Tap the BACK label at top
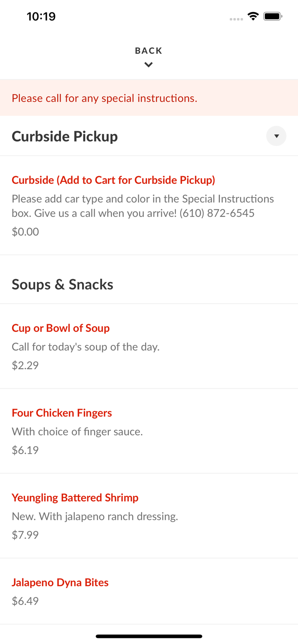Screen dimensions: 298x644 [x=148, y=51]
